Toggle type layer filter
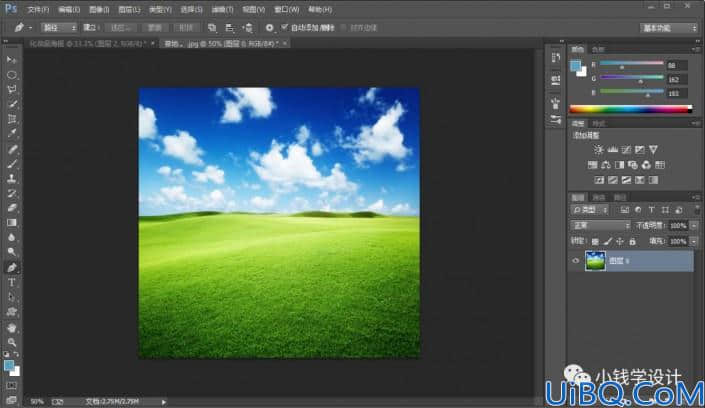This screenshot has width=705, height=408. coord(651,210)
